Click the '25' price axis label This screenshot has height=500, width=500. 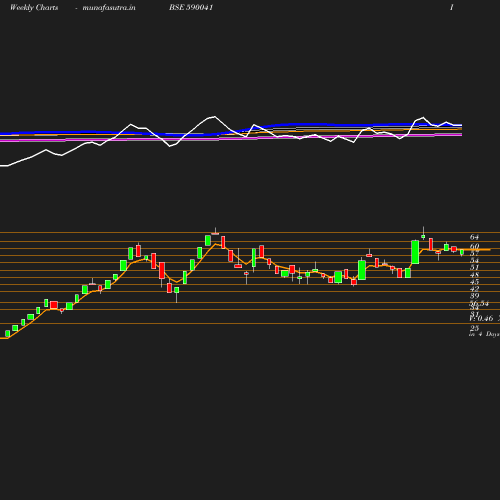[x=474, y=328]
